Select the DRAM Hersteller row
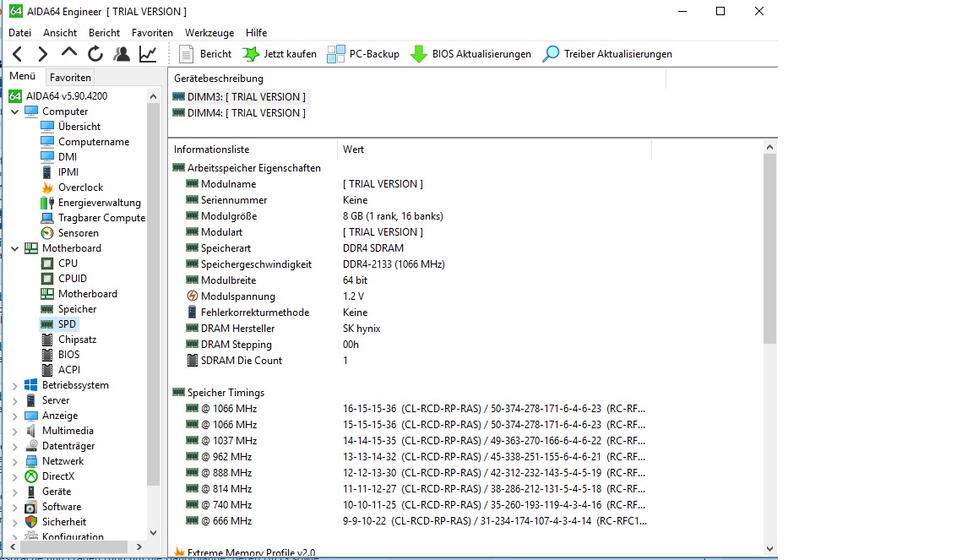Screen dimensions: 973x560 coord(410,329)
